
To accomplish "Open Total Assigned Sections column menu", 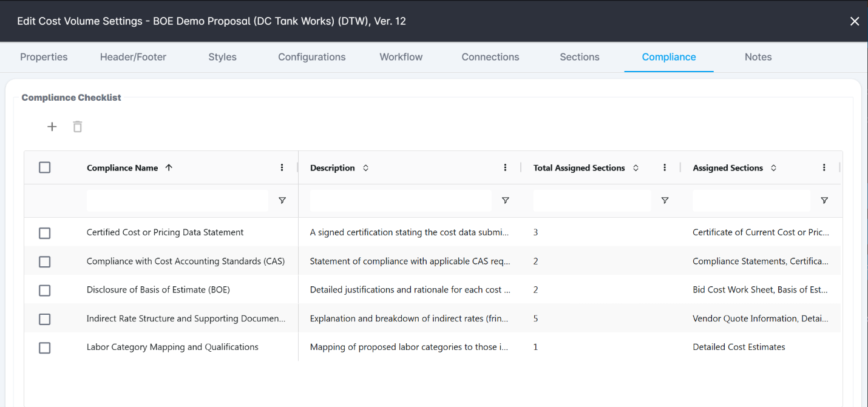I will point(665,168).
